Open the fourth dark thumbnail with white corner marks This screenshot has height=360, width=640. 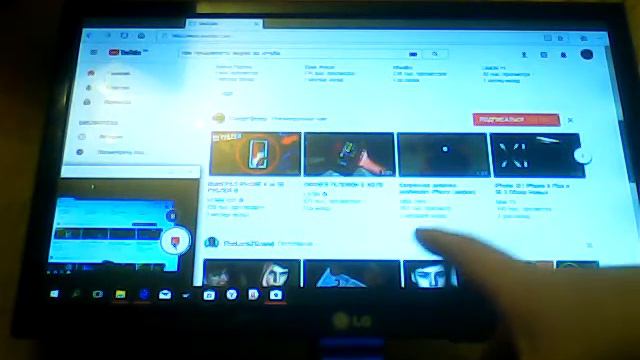click(537, 156)
